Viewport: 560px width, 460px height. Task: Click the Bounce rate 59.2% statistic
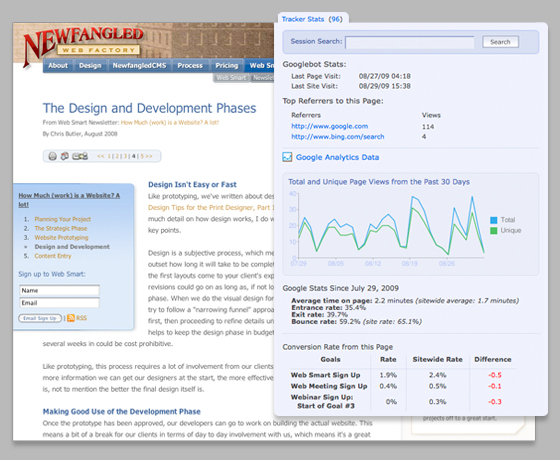[x=356, y=322]
